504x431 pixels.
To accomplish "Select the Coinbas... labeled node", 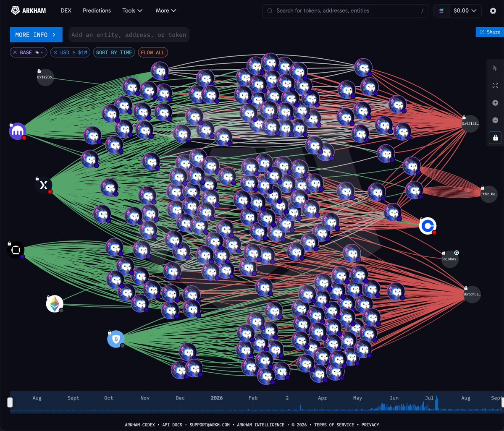I will pyautogui.click(x=450, y=259).
